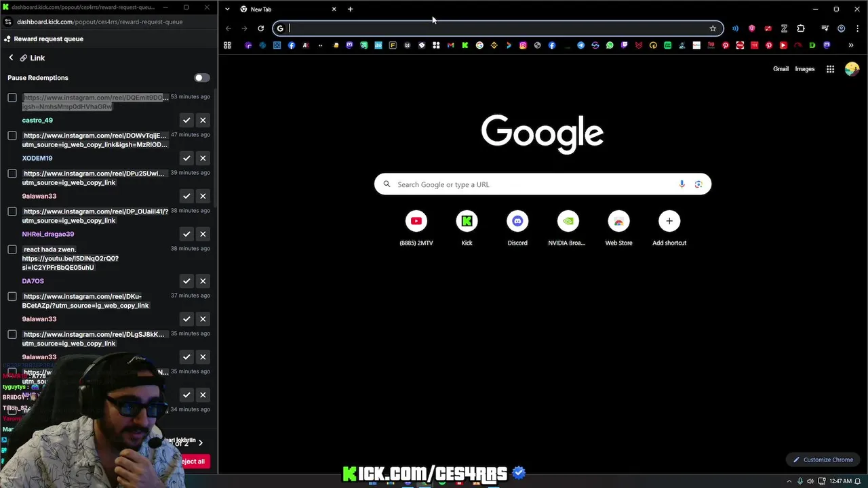The height and width of the screenshot is (488, 868).
Task: Select the New Tab browser tab
Action: coord(288,9)
